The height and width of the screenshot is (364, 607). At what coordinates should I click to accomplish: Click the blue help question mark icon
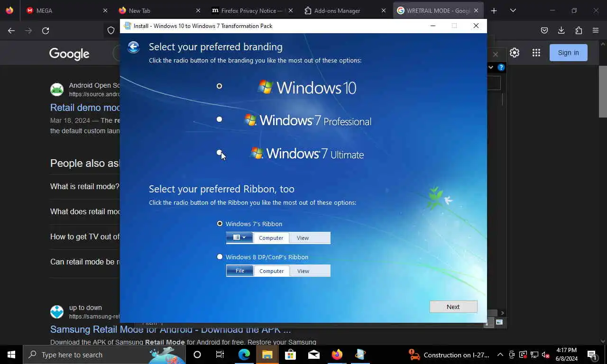coord(501,67)
